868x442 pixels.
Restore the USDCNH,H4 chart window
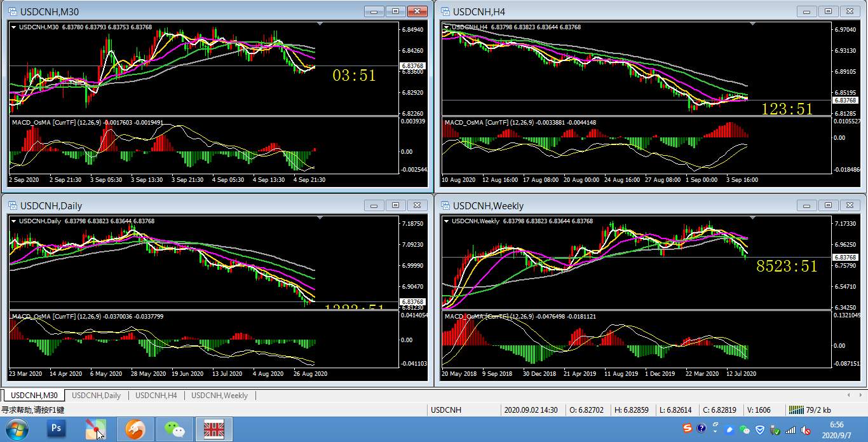point(828,11)
